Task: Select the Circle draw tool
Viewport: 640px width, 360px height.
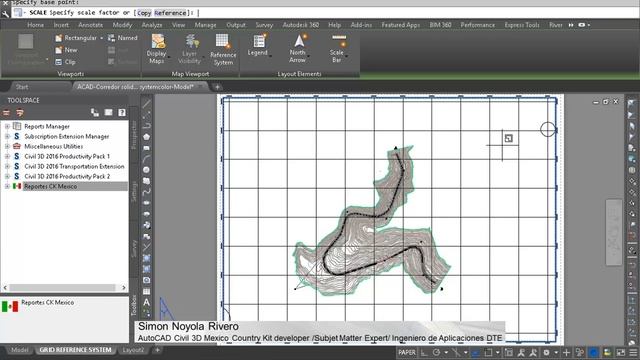Action: click(x=147, y=170)
